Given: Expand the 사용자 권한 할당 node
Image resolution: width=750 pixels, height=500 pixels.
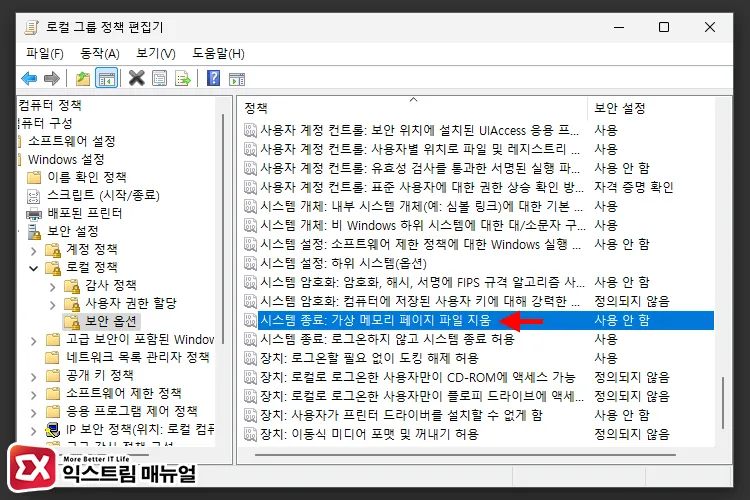Looking at the screenshot, I should [53, 304].
